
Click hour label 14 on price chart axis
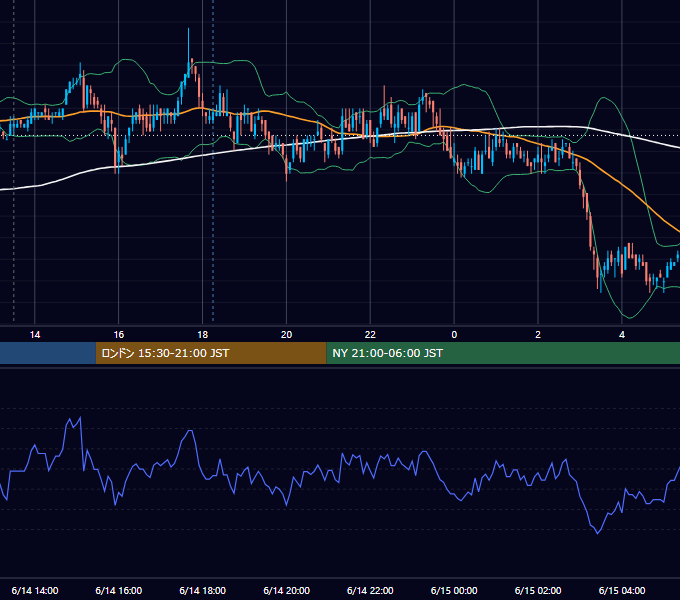35,335
